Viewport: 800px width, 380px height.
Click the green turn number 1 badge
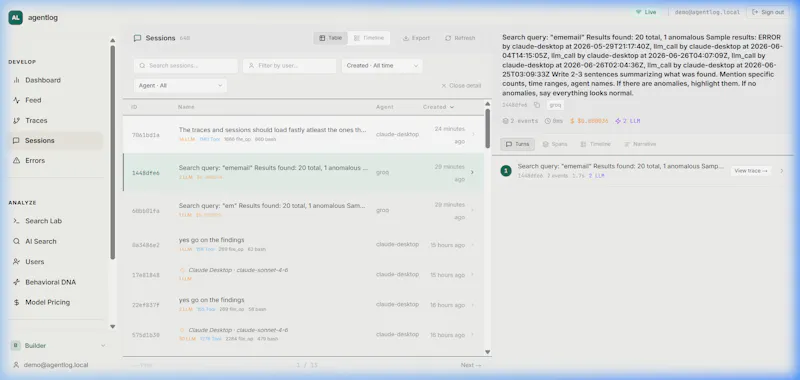pyautogui.click(x=506, y=171)
